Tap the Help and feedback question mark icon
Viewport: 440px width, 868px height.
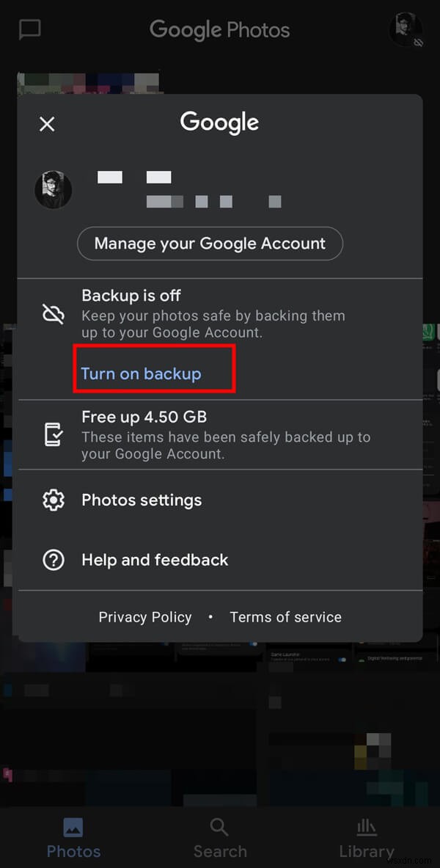pos(54,560)
